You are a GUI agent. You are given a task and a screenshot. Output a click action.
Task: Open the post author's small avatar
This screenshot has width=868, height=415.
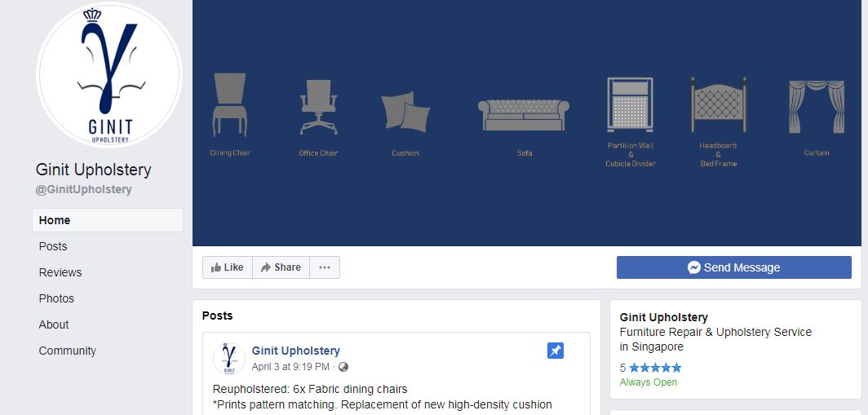coord(228,359)
